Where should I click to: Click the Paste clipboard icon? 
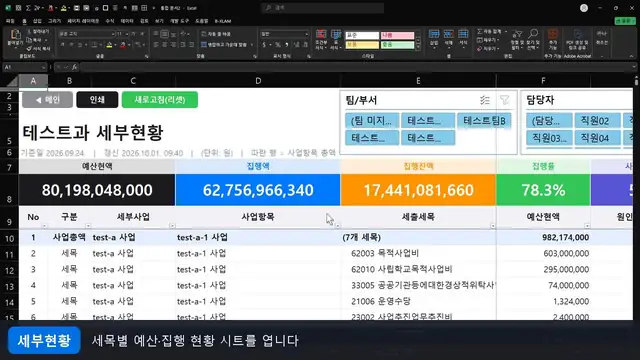coord(15,35)
